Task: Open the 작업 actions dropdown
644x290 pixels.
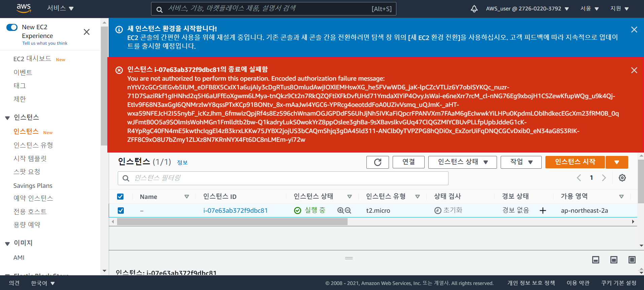Action: 521,162
